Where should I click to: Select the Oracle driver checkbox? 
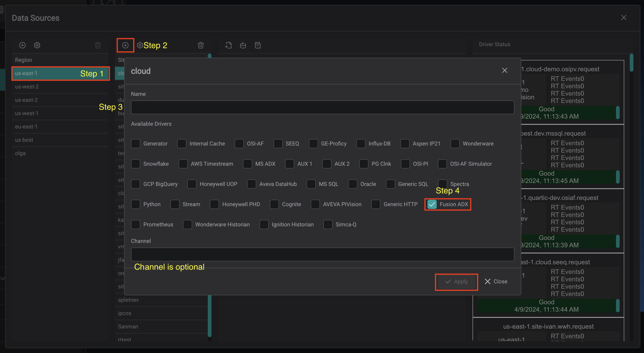click(x=353, y=184)
